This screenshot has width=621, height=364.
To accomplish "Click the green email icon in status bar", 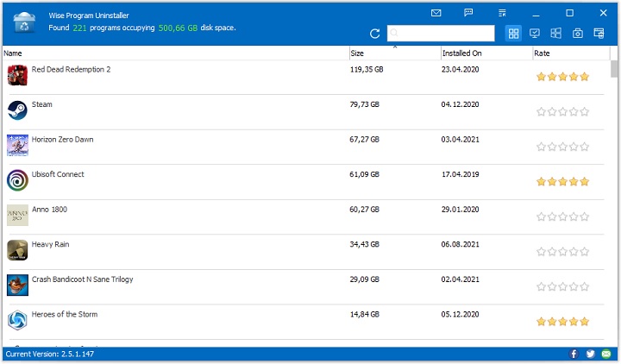I will [x=606, y=354].
